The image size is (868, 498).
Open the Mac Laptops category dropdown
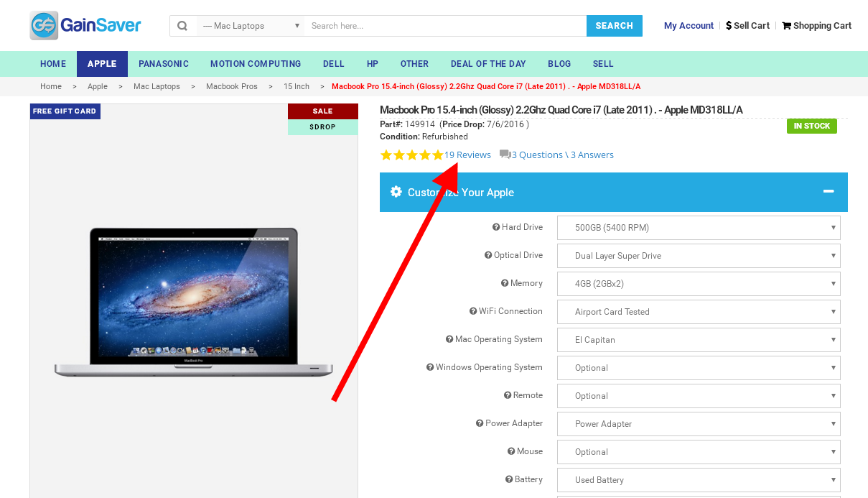click(250, 26)
